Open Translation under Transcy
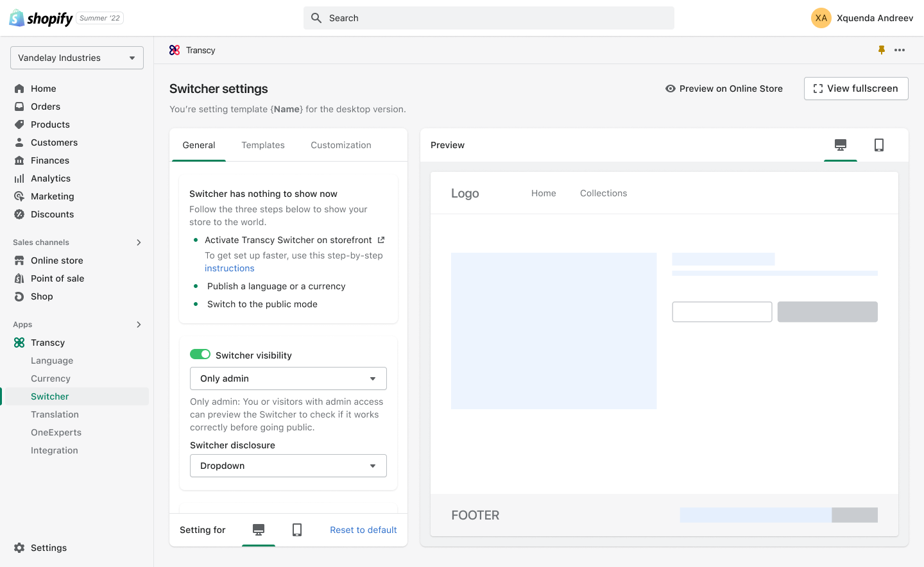 coord(55,414)
